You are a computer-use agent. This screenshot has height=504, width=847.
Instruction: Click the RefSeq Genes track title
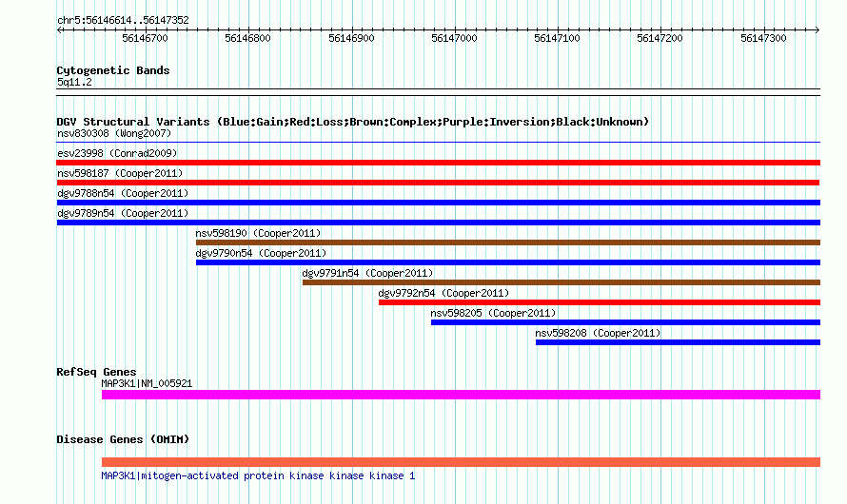click(96, 372)
